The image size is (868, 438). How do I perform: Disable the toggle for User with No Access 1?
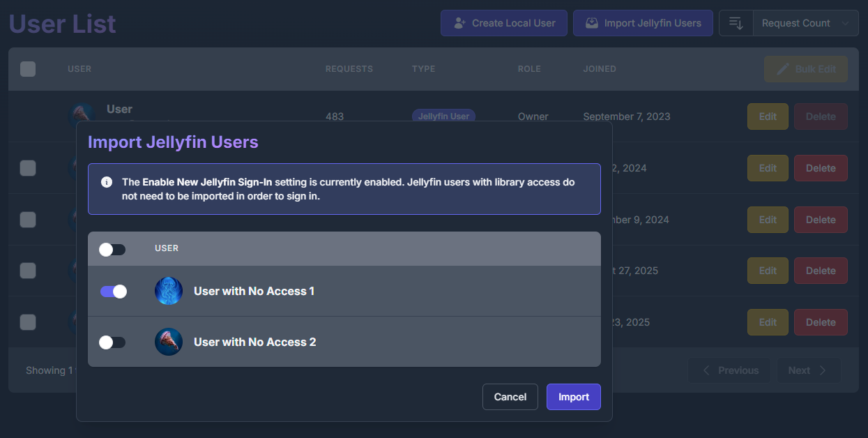112,292
